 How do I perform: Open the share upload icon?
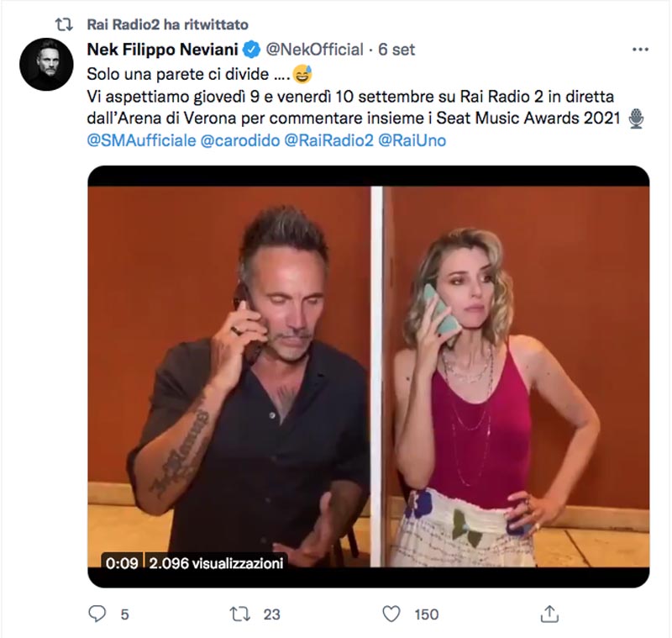(549, 614)
